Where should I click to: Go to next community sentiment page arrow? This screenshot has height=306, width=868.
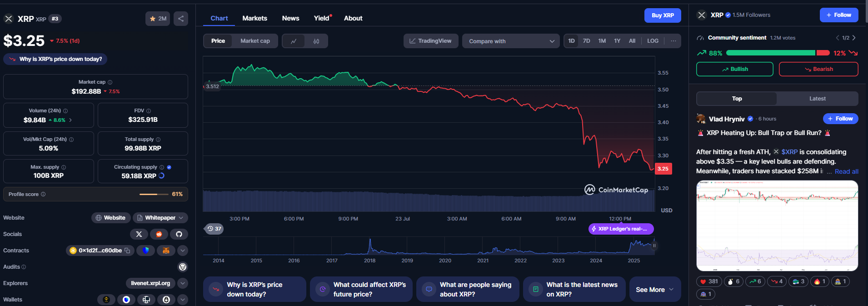tap(854, 38)
